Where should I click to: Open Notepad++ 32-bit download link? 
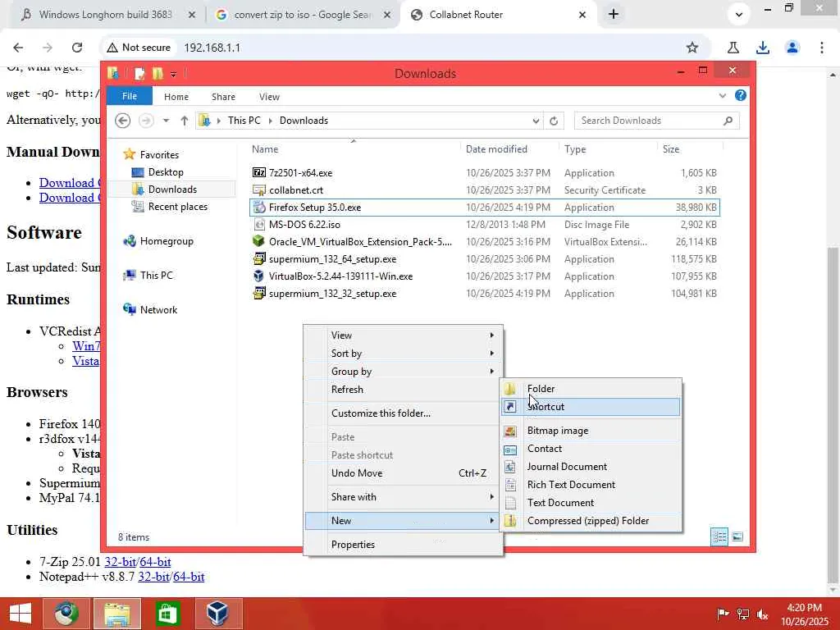(x=153, y=577)
